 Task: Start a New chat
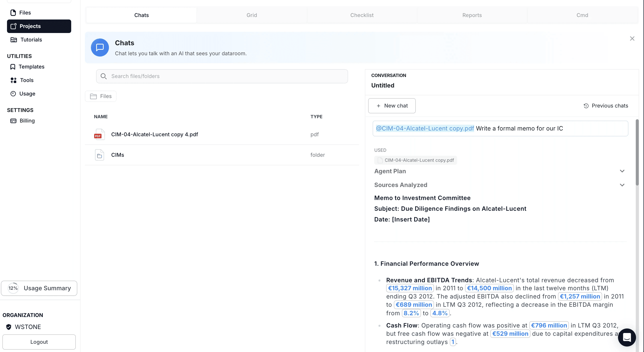click(x=392, y=106)
